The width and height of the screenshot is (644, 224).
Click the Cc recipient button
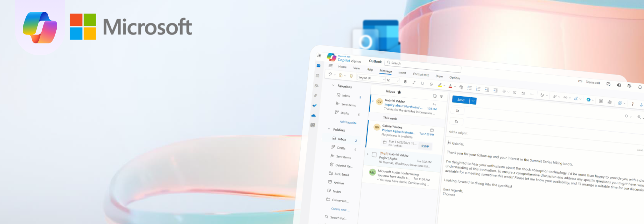pyautogui.click(x=456, y=121)
